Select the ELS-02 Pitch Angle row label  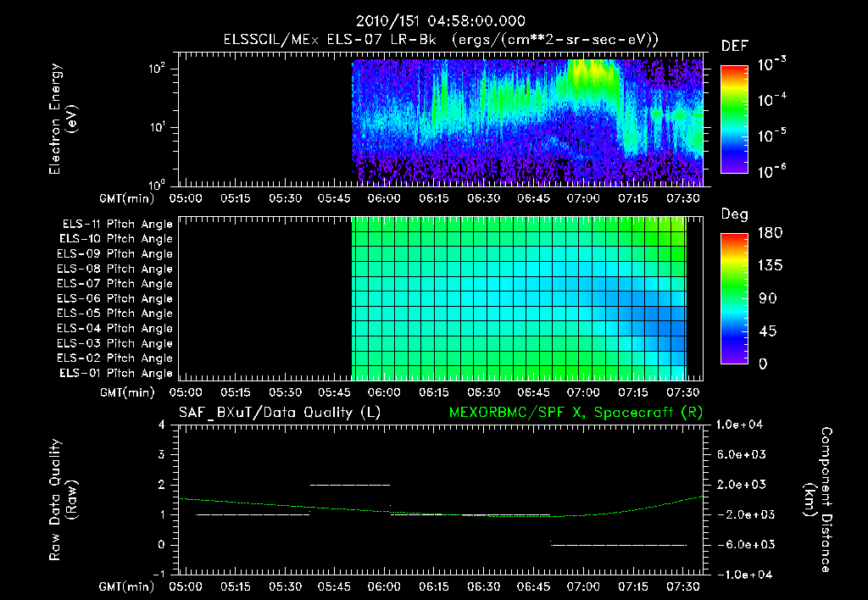click(115, 358)
